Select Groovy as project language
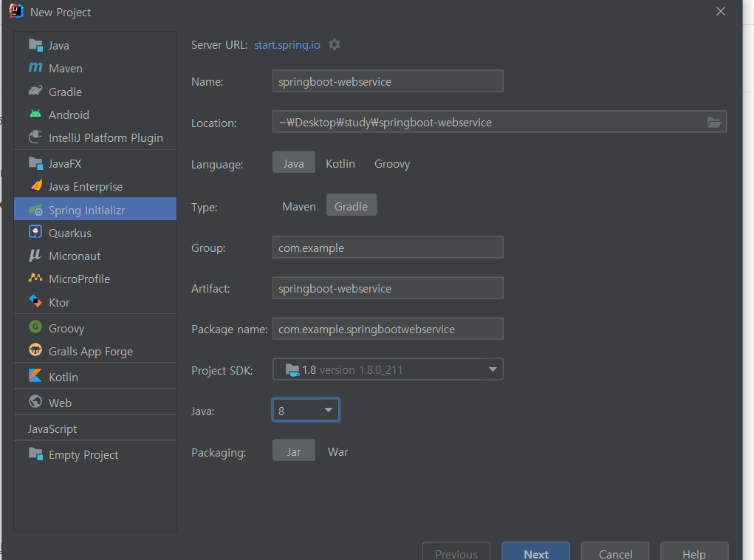Image resolution: width=754 pixels, height=560 pixels. [x=392, y=163]
